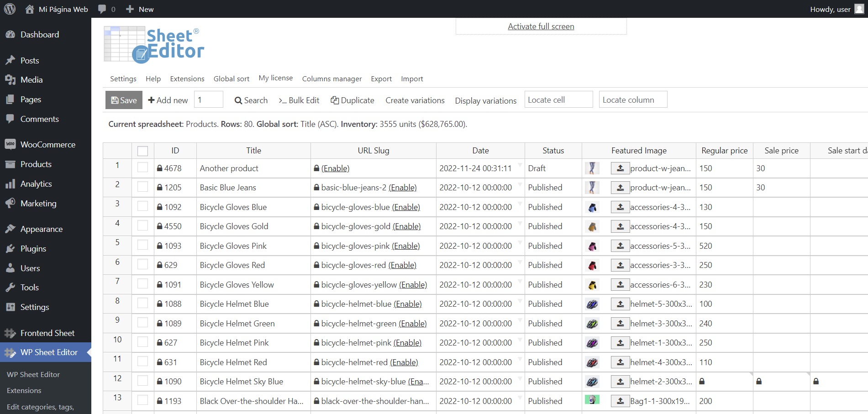Expand date picker arrow for Bicycle Gloves Blue
Image resolution: width=868 pixels, height=414 pixels.
pyautogui.click(x=520, y=204)
